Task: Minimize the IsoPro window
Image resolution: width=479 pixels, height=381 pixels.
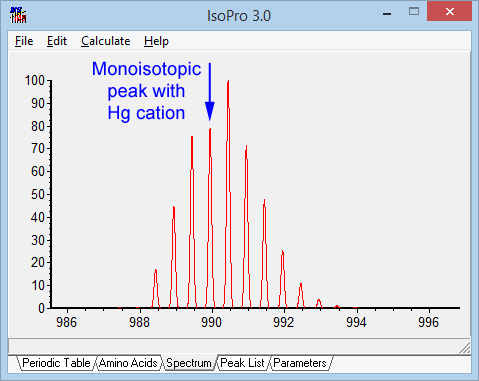Action: pos(387,13)
